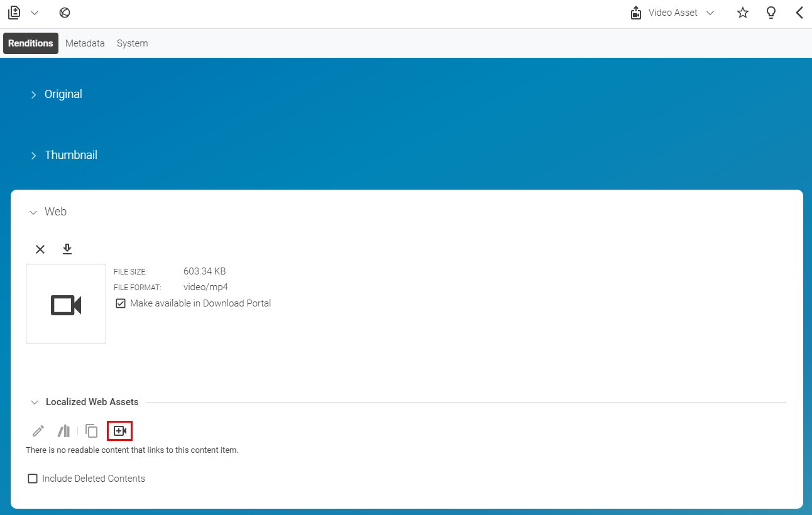
Task: Switch to the System tab
Action: pyautogui.click(x=132, y=43)
